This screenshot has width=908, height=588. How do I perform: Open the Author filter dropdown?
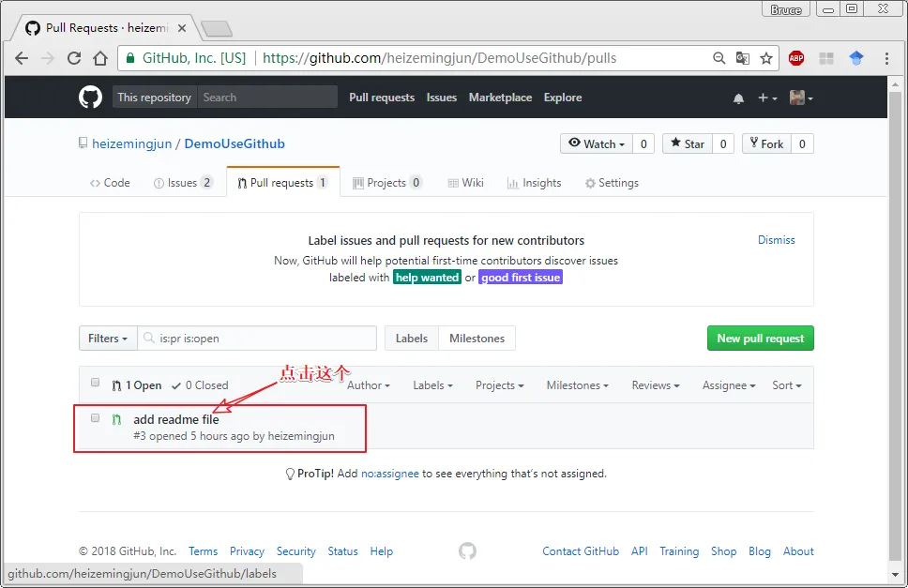tap(368, 385)
